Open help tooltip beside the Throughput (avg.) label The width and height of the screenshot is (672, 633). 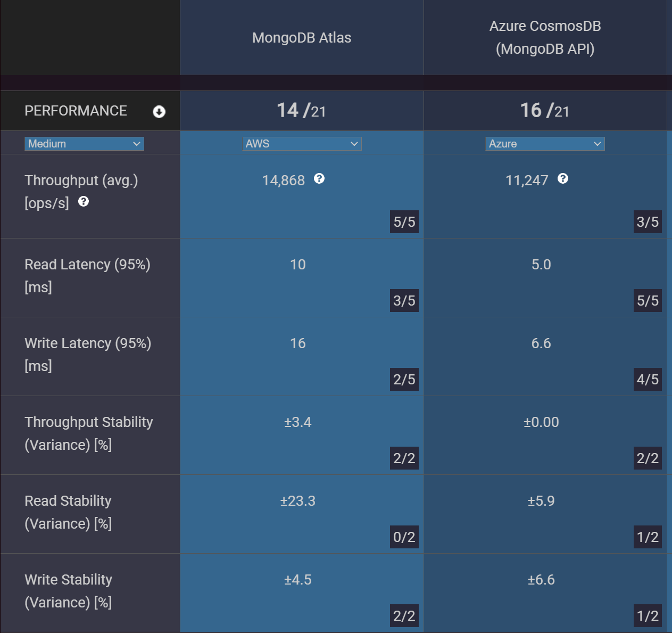tap(84, 202)
